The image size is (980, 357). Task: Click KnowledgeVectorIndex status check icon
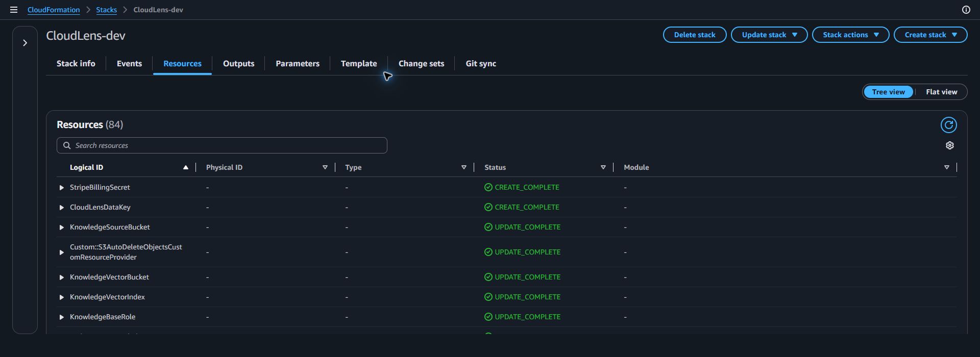click(x=488, y=297)
